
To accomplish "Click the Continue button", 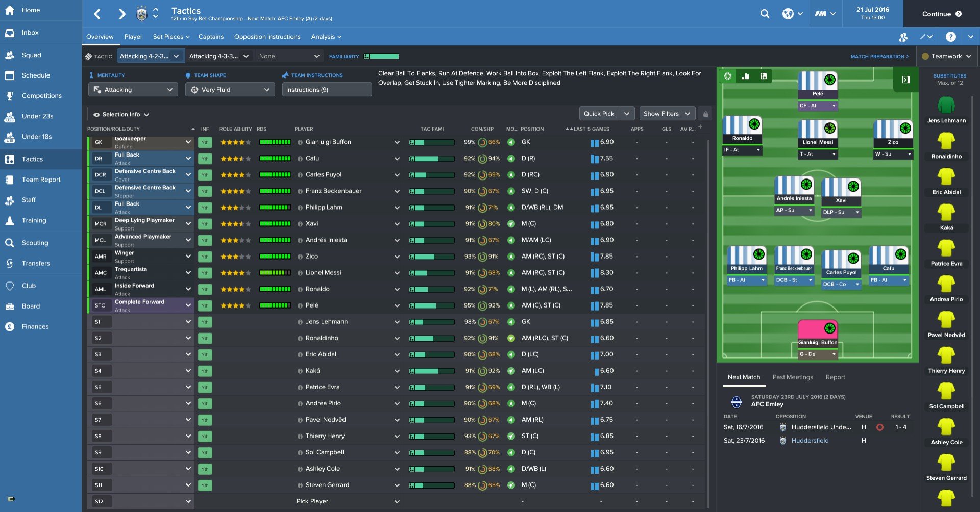I will click(x=942, y=14).
